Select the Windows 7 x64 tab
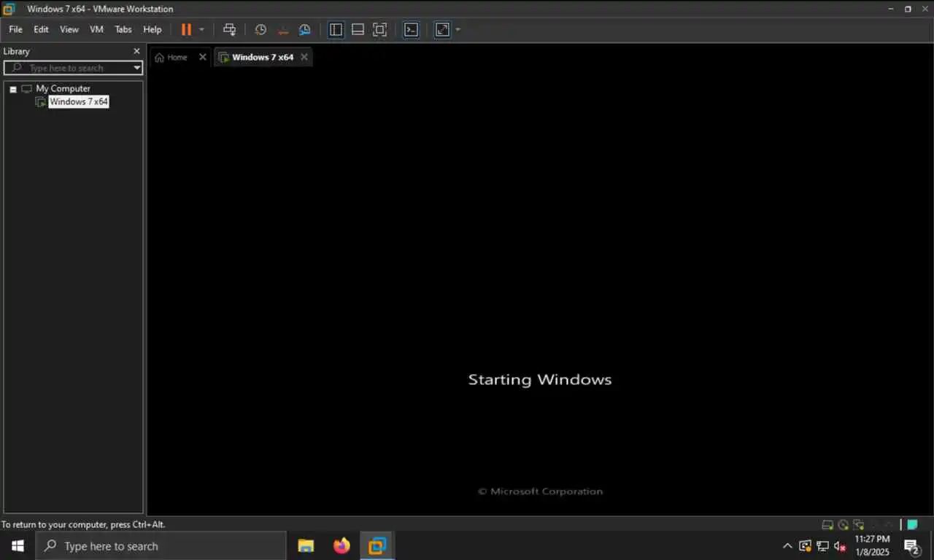The width and height of the screenshot is (934, 560). pyautogui.click(x=262, y=57)
